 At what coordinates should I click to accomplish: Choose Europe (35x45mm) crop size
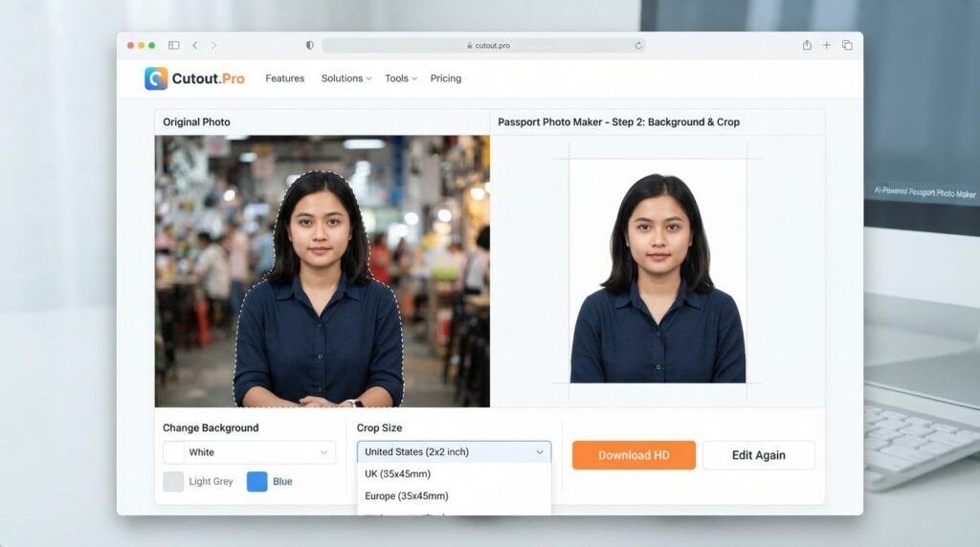click(454, 495)
